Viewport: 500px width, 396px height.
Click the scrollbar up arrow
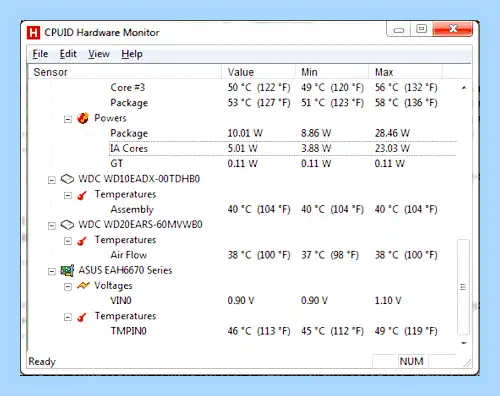click(464, 88)
